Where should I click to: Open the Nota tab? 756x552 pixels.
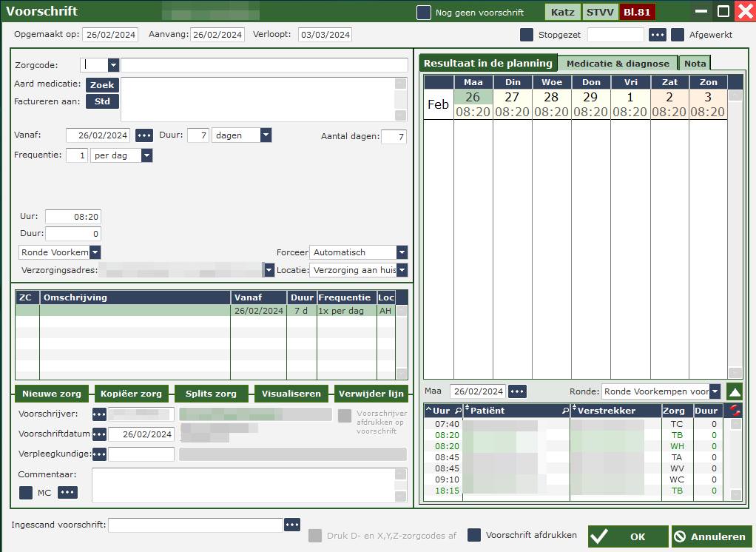coord(695,64)
